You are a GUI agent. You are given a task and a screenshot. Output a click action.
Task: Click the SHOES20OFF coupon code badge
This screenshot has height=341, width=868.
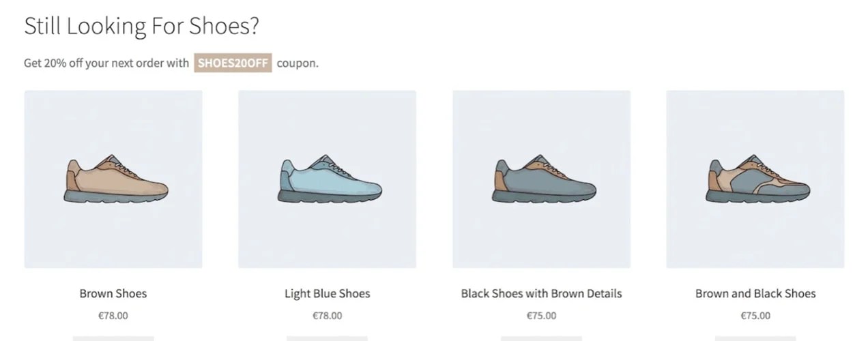(x=233, y=63)
